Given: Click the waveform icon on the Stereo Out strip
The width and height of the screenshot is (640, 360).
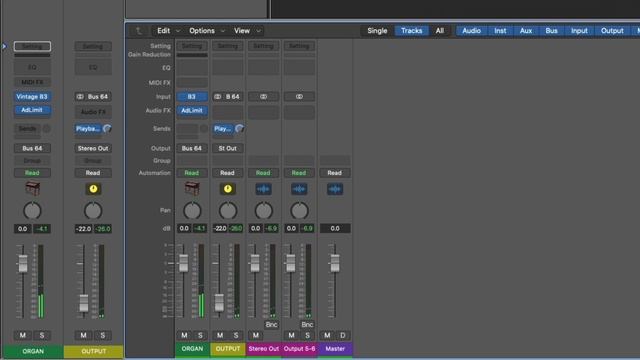Looking at the screenshot, I should pos(263,189).
